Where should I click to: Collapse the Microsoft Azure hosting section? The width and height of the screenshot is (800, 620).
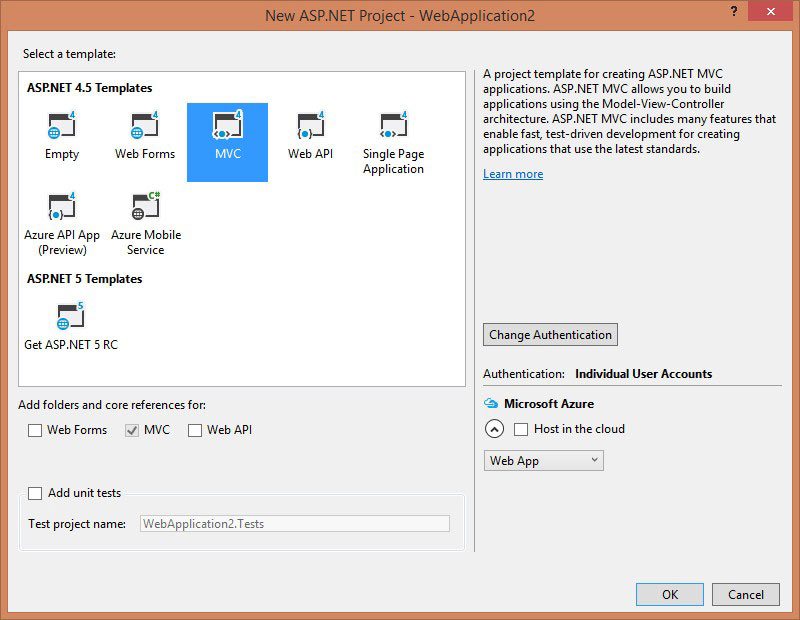click(492, 429)
